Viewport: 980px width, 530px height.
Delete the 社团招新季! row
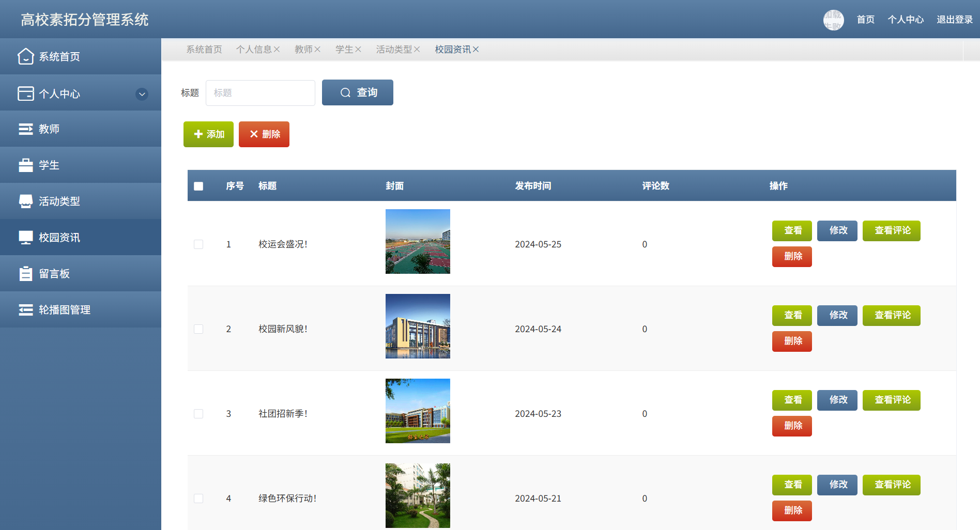(792, 426)
